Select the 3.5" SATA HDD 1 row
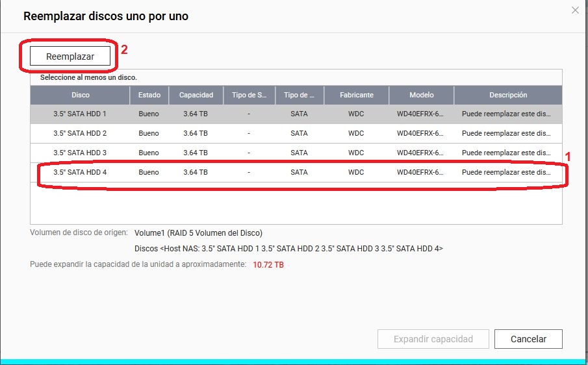Viewport: 588px width, 365px height. 80,114
